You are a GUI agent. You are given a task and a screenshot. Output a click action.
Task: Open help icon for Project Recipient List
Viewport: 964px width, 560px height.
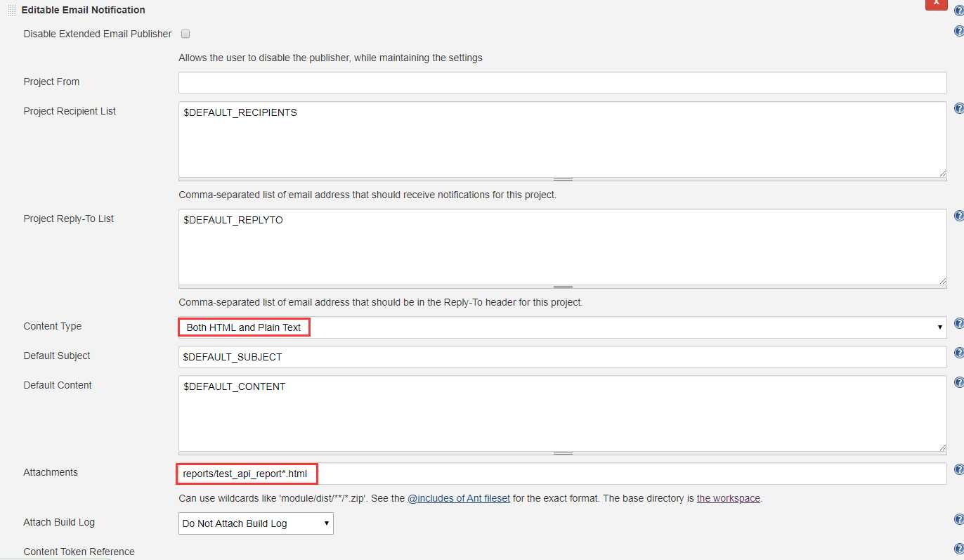click(959, 109)
